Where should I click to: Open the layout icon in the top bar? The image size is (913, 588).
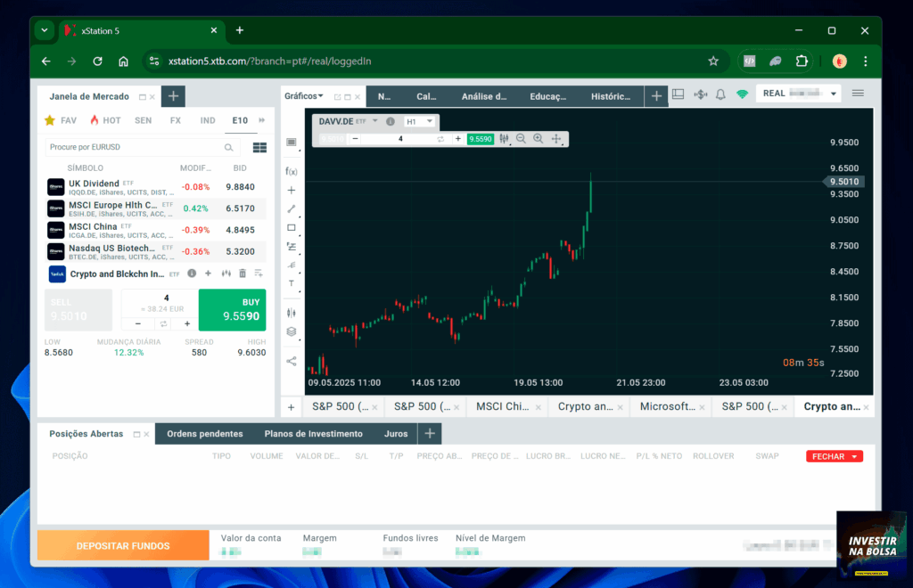[x=678, y=94]
